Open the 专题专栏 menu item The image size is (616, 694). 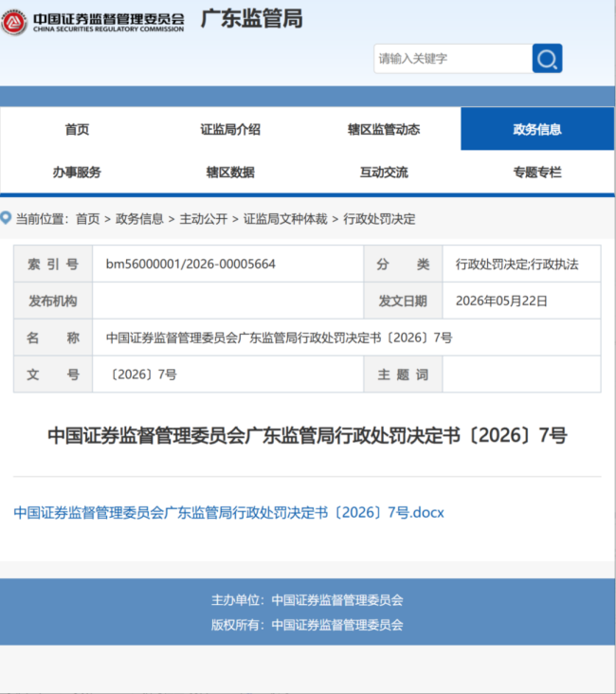(x=537, y=172)
